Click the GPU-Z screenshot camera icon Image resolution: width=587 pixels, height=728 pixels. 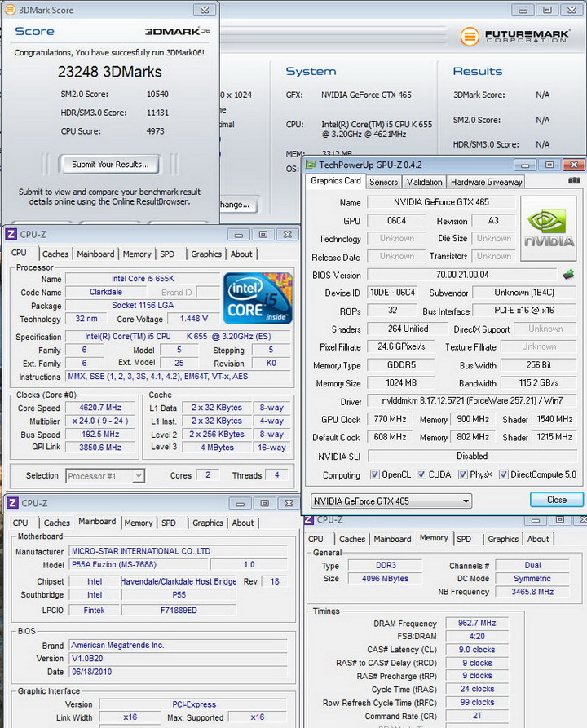click(574, 180)
